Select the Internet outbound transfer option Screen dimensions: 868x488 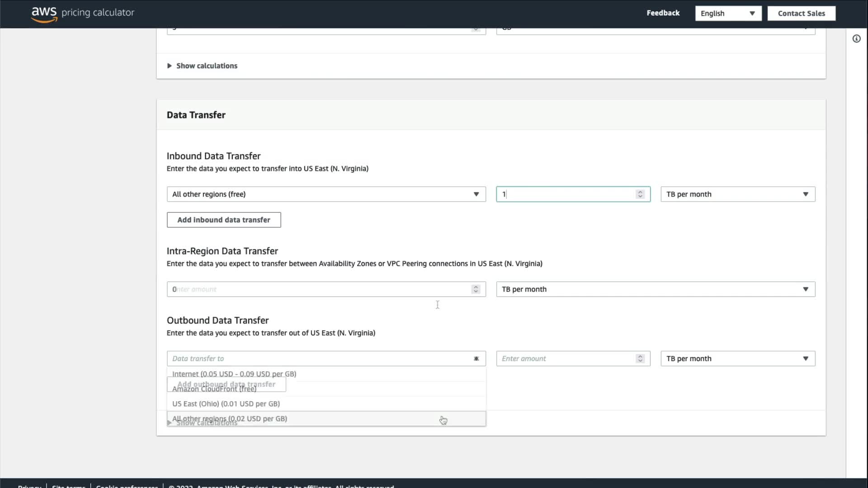click(234, 374)
